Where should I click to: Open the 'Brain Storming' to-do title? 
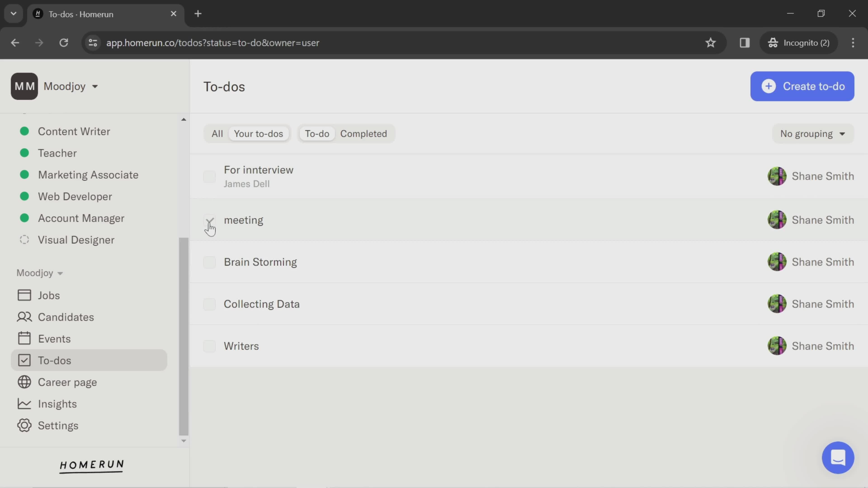260,262
